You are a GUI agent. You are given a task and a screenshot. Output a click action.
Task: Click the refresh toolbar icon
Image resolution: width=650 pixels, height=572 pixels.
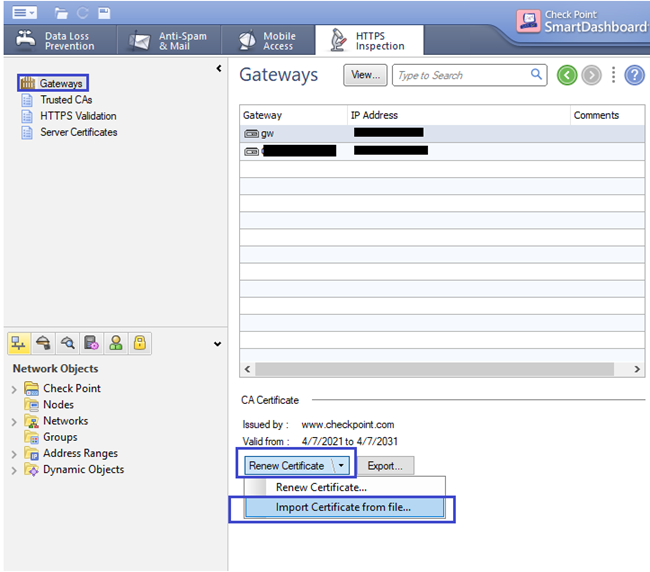coord(82,13)
